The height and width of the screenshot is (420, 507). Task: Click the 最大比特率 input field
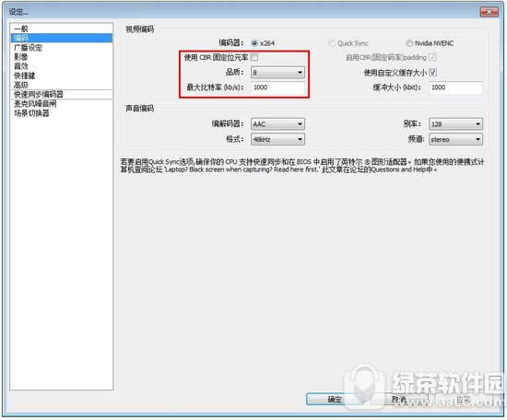[x=277, y=87]
